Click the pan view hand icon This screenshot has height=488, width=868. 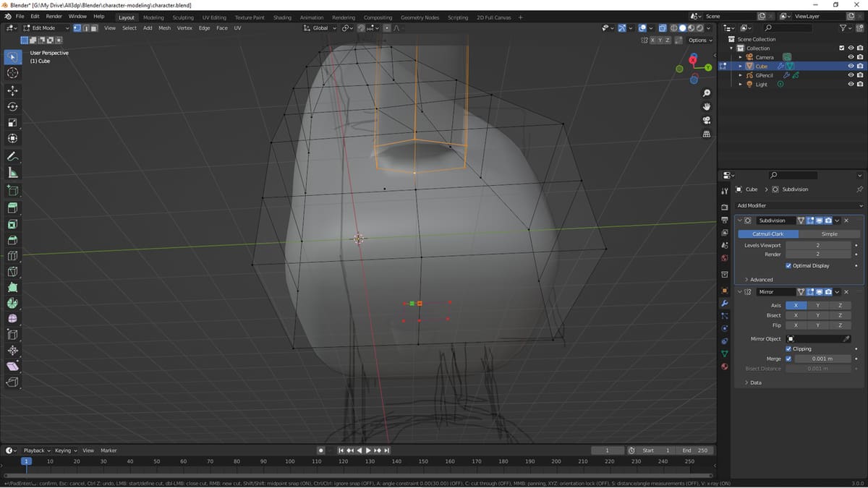click(707, 107)
